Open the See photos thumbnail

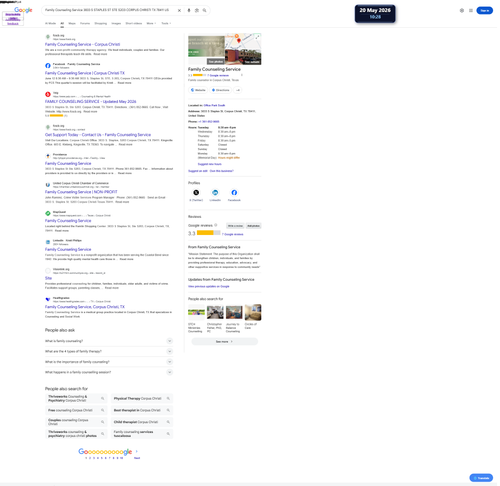tap(206, 50)
